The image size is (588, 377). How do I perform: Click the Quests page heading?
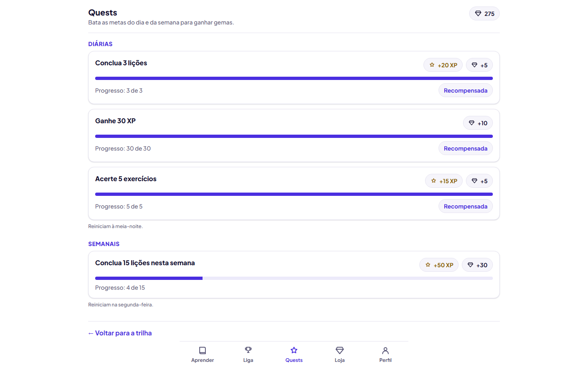coord(102,13)
